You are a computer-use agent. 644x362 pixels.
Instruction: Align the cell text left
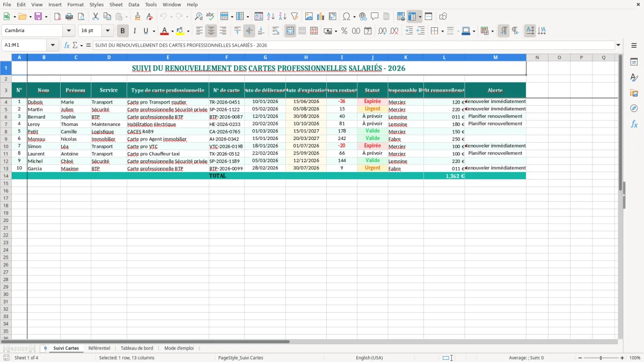click(200, 31)
